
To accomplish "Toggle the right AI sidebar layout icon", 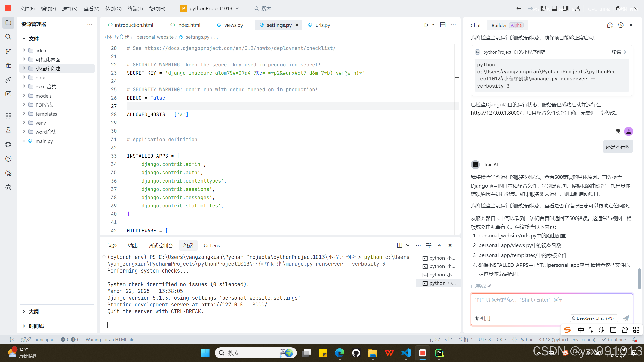I will coord(566,8).
